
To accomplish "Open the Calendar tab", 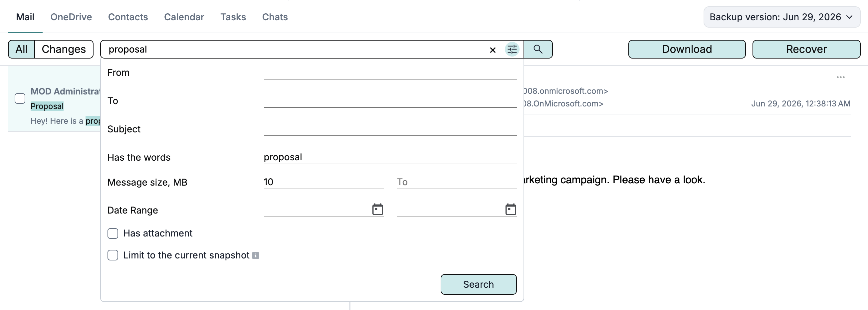I will click(x=184, y=17).
